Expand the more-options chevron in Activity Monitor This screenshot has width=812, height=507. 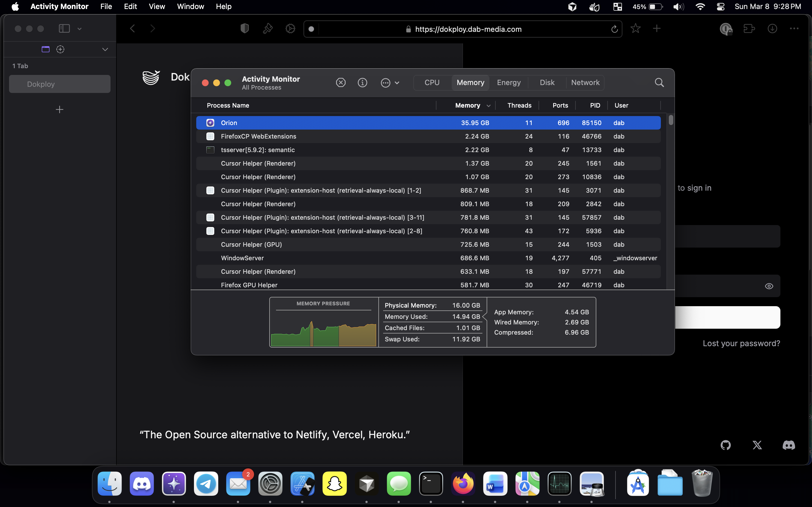398,83
